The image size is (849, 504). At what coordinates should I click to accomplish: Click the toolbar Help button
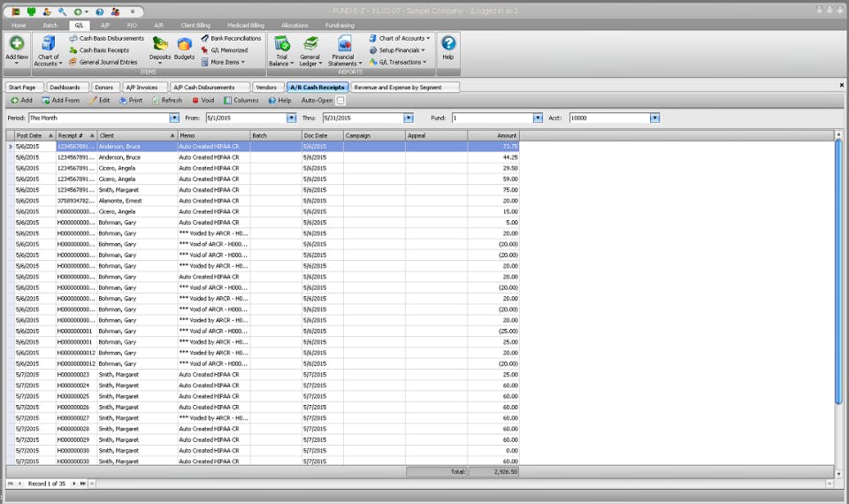click(x=280, y=101)
